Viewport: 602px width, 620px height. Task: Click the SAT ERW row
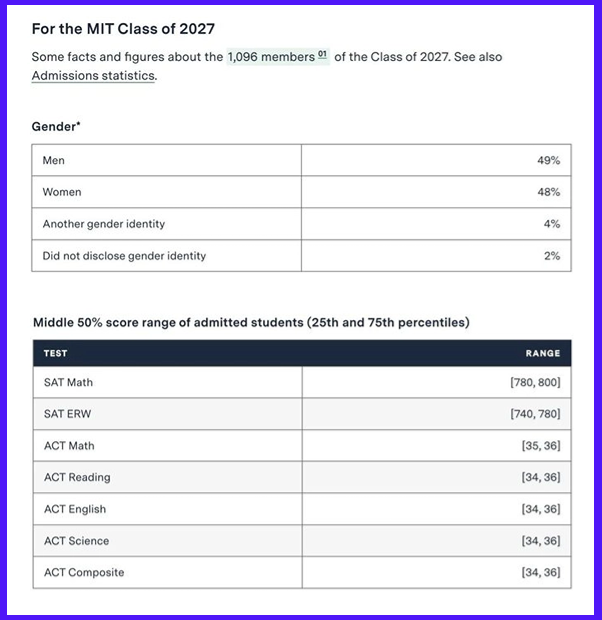(67, 414)
